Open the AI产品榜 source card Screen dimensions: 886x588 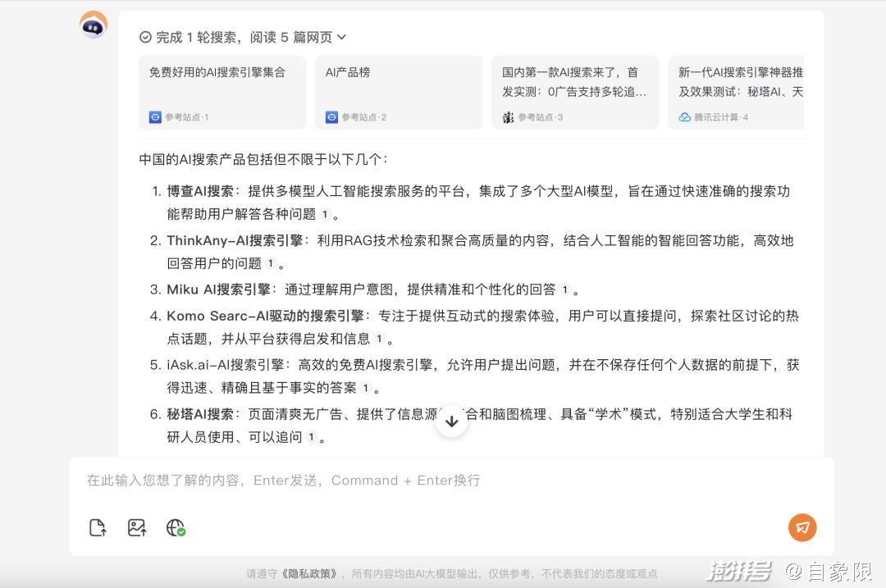399,92
